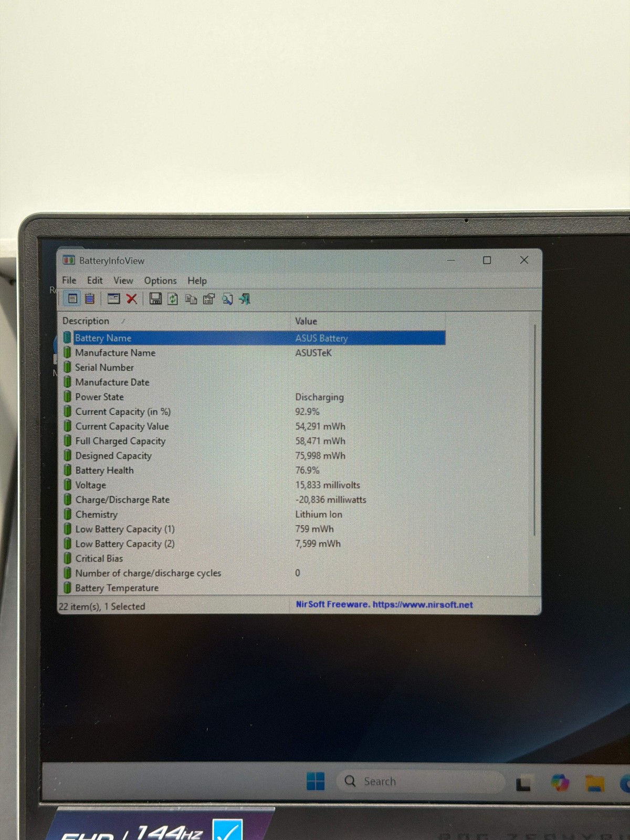This screenshot has height=840, width=630.
Task: Open Task View on the taskbar
Action: coord(523,783)
